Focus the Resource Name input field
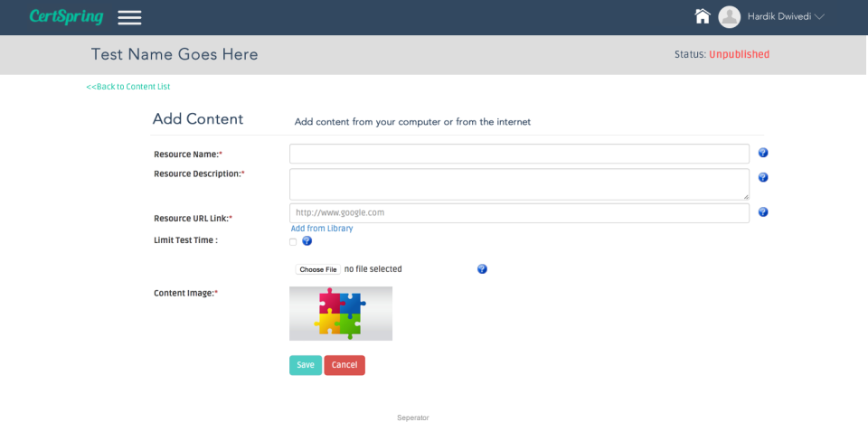 point(519,154)
